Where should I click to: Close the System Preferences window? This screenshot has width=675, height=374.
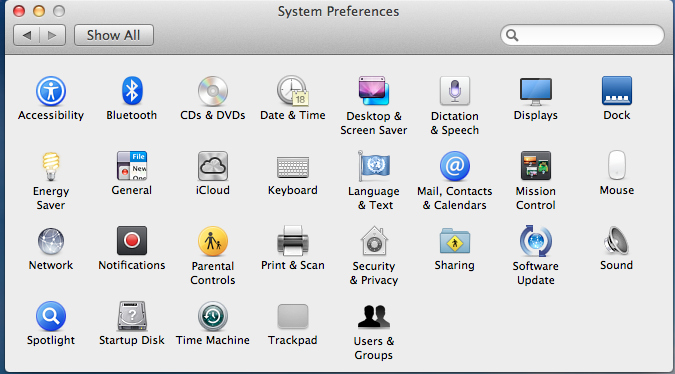19,11
